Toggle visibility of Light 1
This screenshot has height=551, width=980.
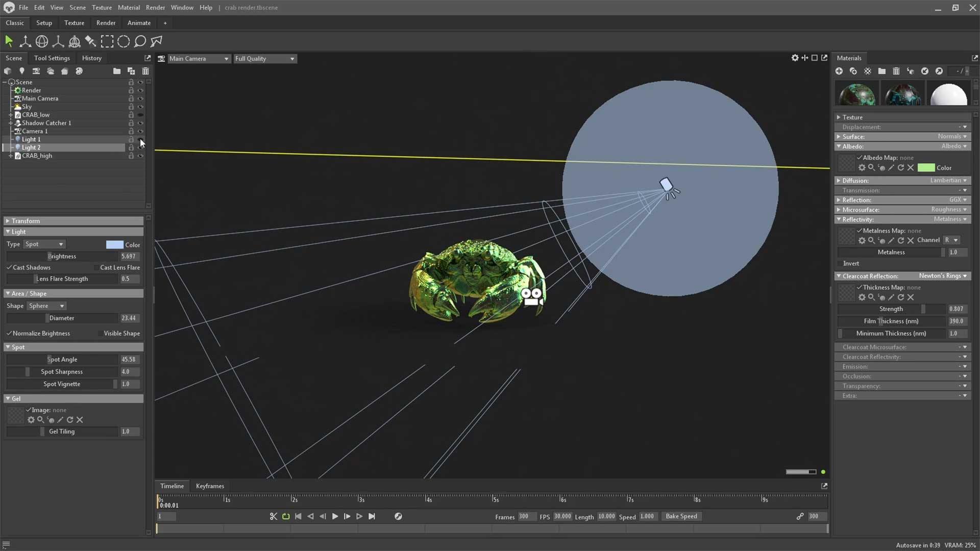pyautogui.click(x=140, y=139)
